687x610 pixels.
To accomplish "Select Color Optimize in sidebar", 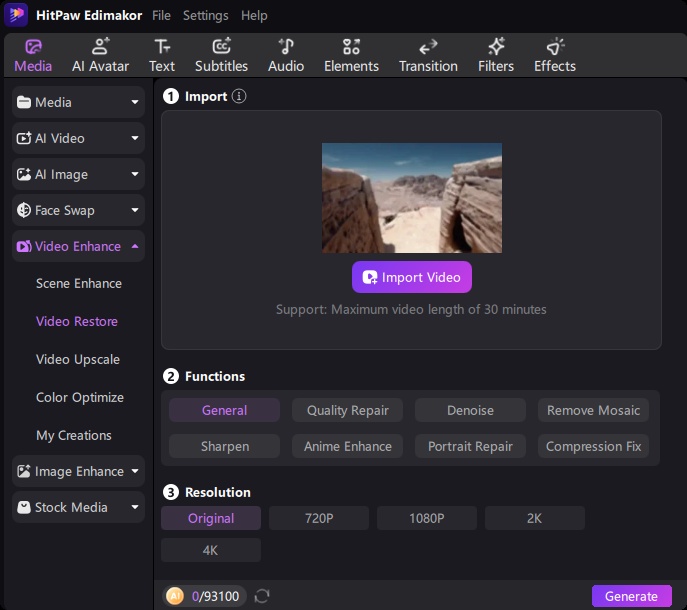I will click(x=80, y=397).
